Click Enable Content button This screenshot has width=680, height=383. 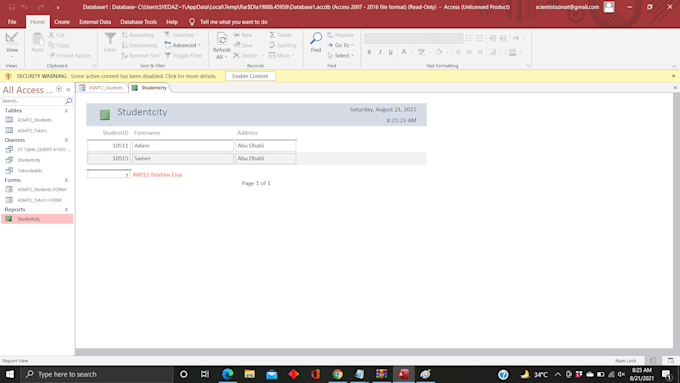tap(250, 76)
